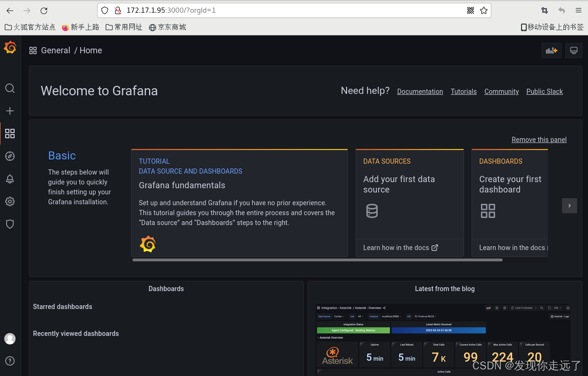Bookmark this page with the star icon

(484, 10)
